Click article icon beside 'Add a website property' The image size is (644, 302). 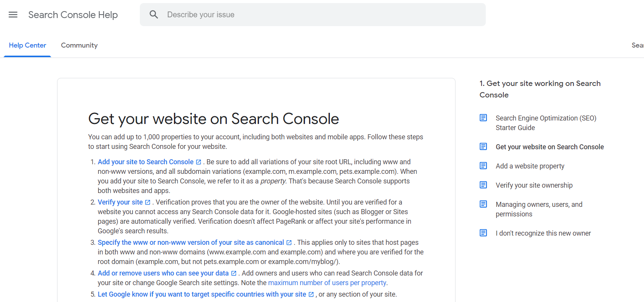483,166
